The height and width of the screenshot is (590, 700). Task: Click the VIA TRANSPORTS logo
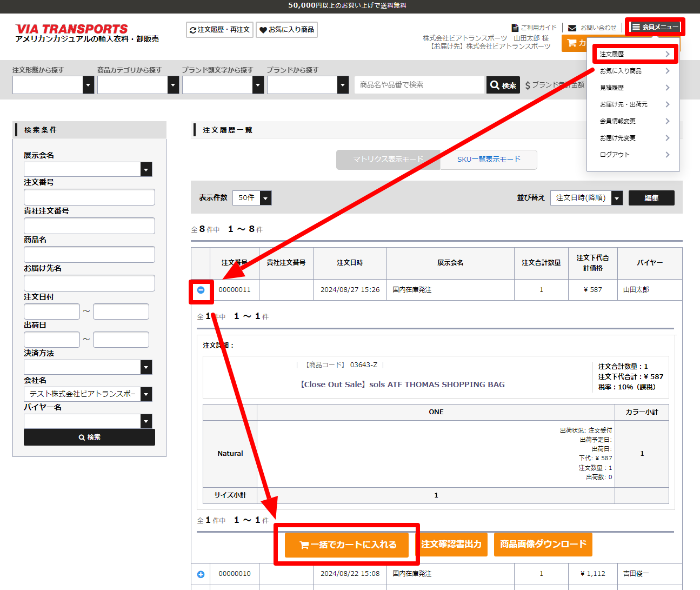pos(71,29)
